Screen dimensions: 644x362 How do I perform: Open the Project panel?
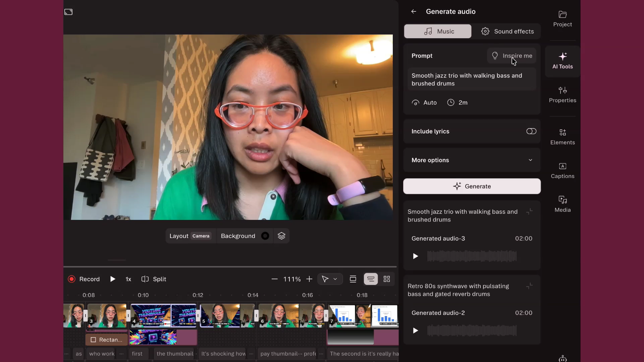tap(562, 19)
